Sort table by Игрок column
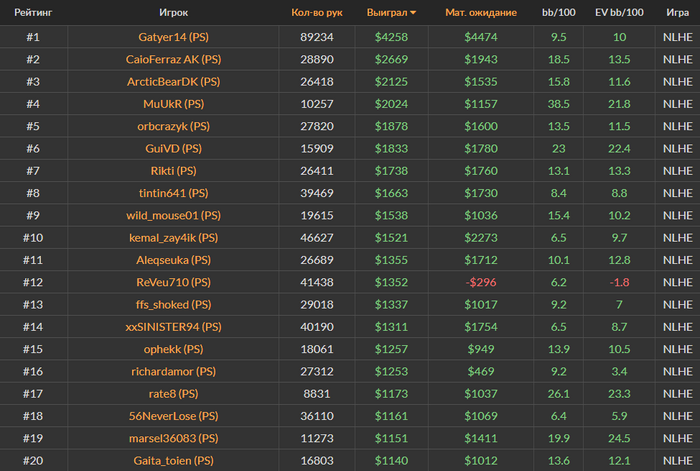Image resolution: width=700 pixels, height=471 pixels. point(173,13)
